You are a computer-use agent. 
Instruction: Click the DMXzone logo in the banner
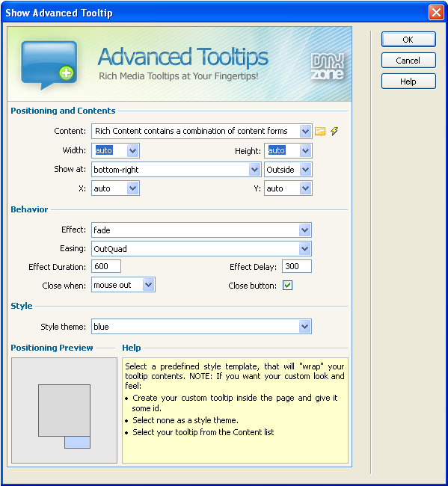click(328, 67)
